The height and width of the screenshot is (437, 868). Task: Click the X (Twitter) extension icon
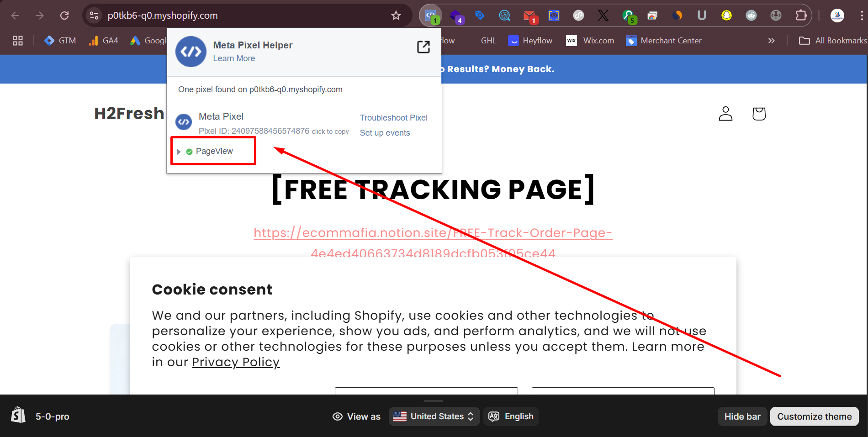[x=603, y=15]
